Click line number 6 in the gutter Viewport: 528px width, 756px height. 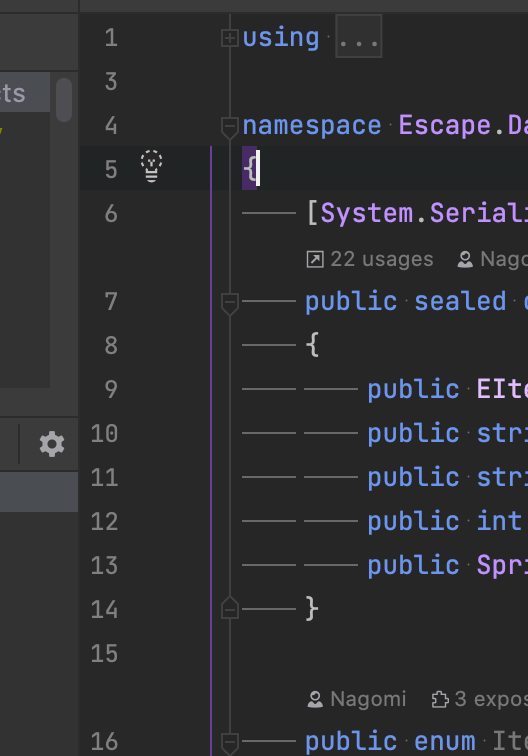pyautogui.click(x=111, y=214)
